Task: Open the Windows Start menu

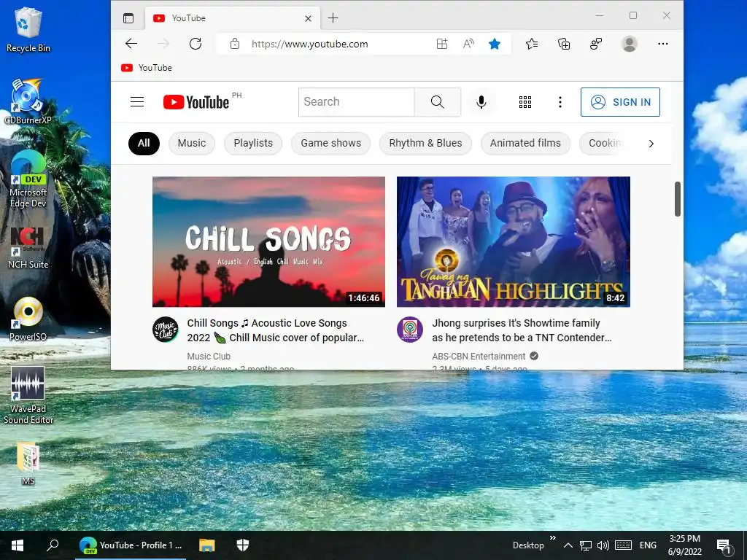Action: tap(18, 545)
